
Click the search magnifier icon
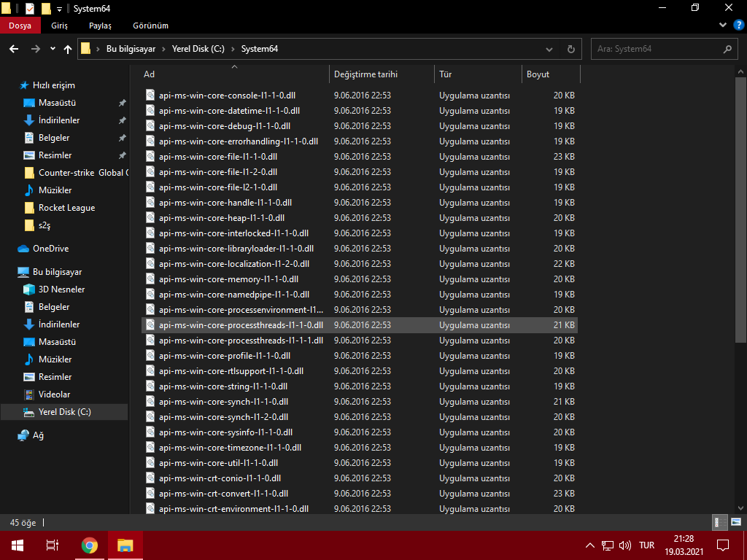727,49
